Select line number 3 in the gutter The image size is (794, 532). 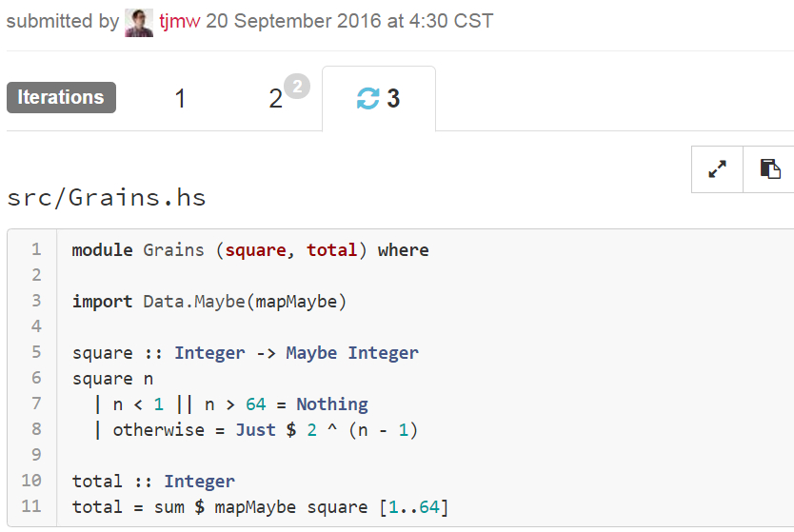[x=35, y=302]
